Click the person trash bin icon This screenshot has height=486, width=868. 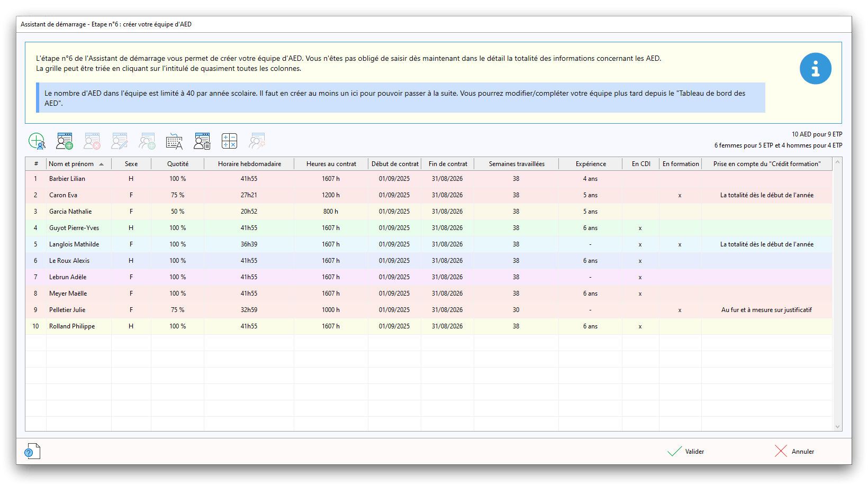[202, 141]
